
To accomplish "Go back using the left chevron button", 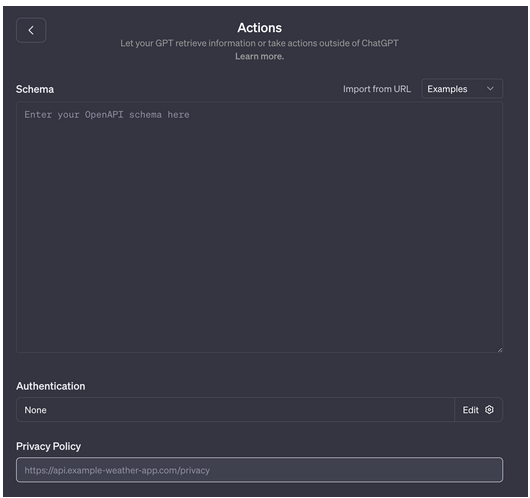I will coord(31,30).
